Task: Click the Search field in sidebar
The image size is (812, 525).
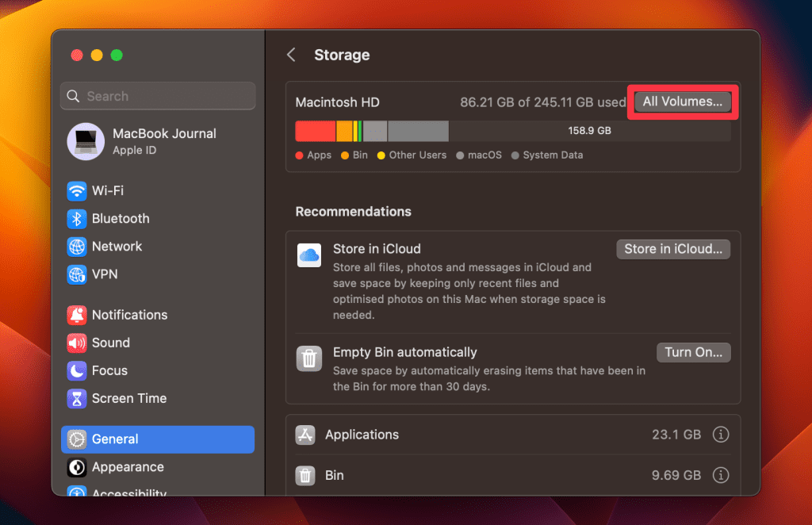Action: [158, 96]
